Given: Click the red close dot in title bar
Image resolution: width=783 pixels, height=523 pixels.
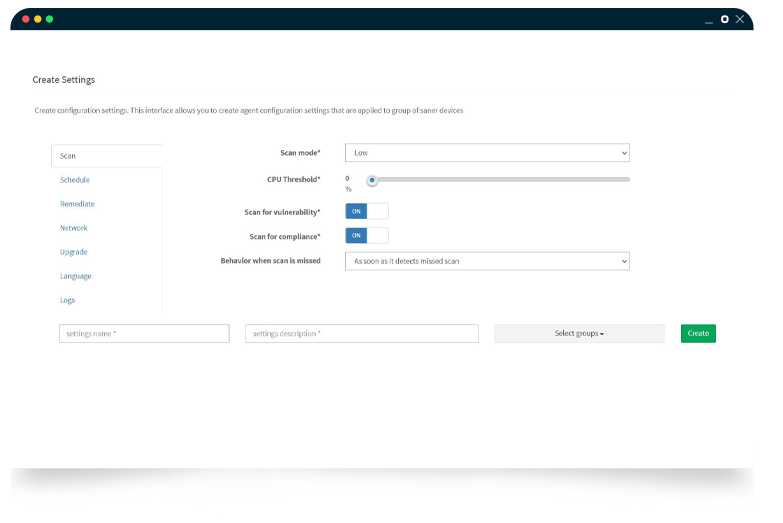Looking at the screenshot, I should 25,19.
